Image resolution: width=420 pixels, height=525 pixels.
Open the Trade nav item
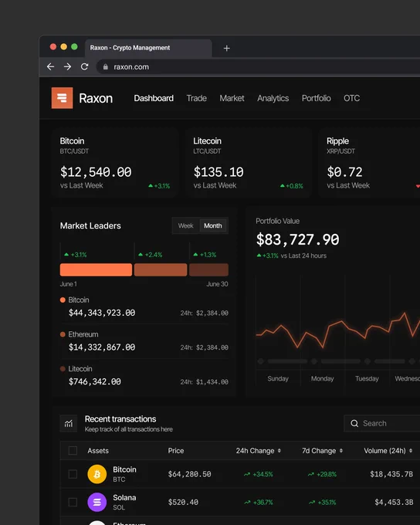(197, 98)
